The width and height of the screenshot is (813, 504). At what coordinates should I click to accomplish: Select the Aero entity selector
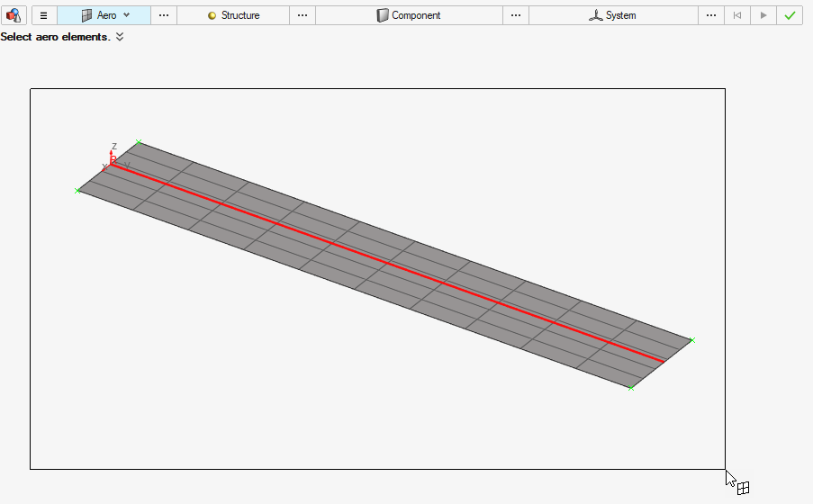tap(104, 15)
